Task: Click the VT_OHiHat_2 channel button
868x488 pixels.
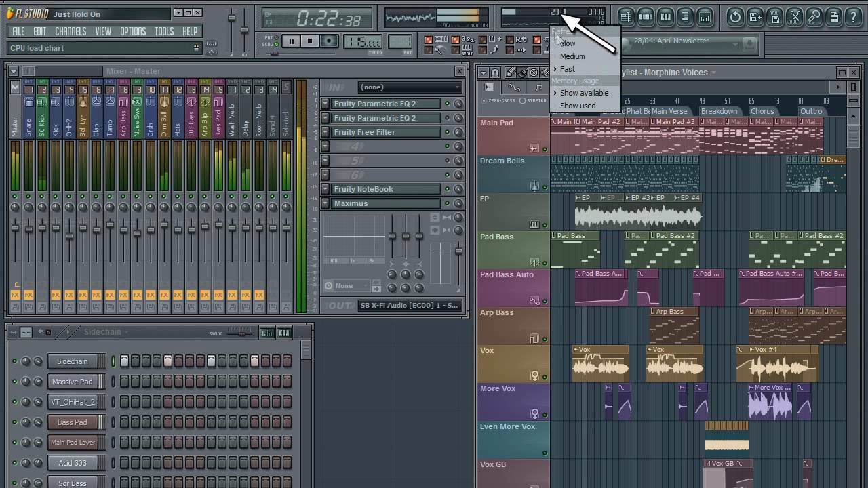Action: click(73, 402)
